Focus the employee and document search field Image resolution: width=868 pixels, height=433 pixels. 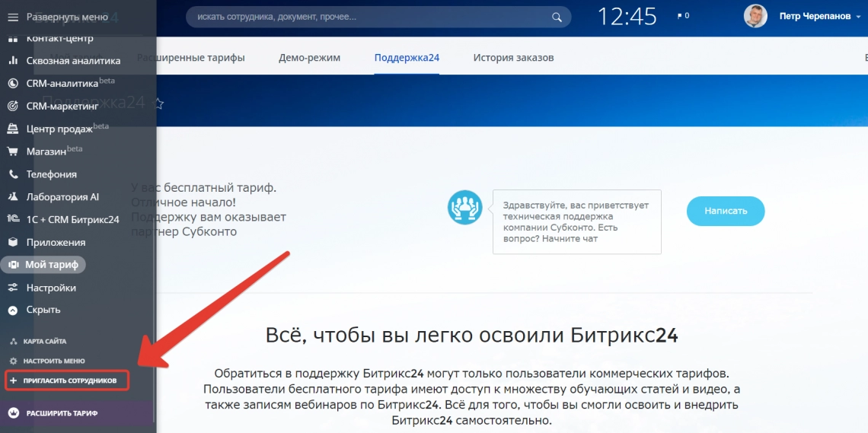pos(378,18)
